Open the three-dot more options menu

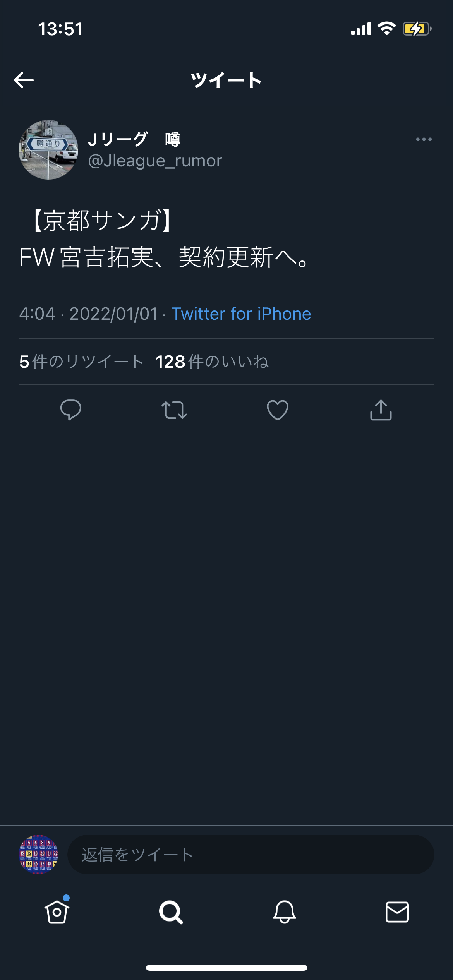coord(424,139)
